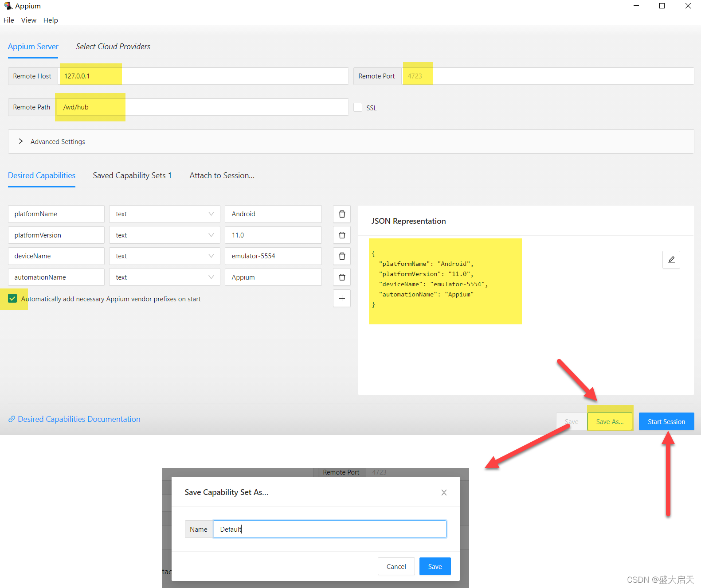Open type dropdown for automationName
The image size is (701, 588).
(x=165, y=277)
